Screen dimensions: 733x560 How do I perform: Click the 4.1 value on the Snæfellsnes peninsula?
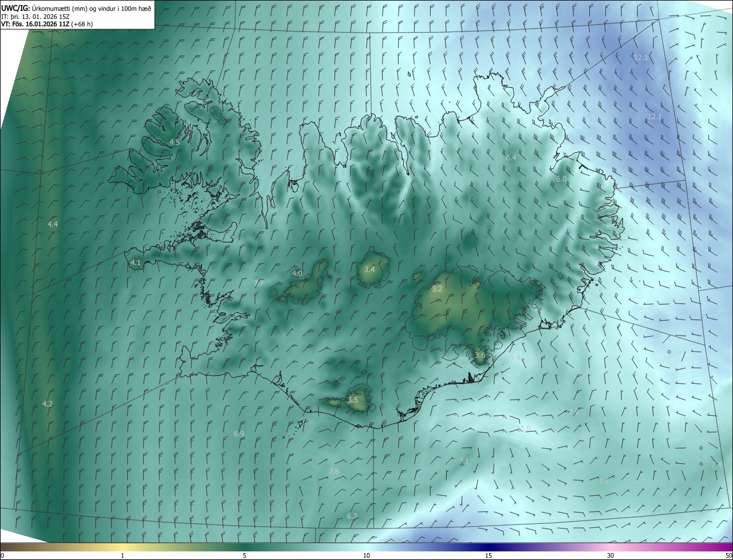136,263
